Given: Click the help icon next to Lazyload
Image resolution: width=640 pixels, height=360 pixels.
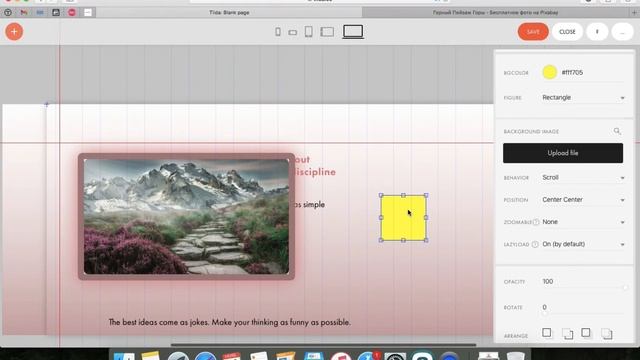Looking at the screenshot, I should pos(535,244).
